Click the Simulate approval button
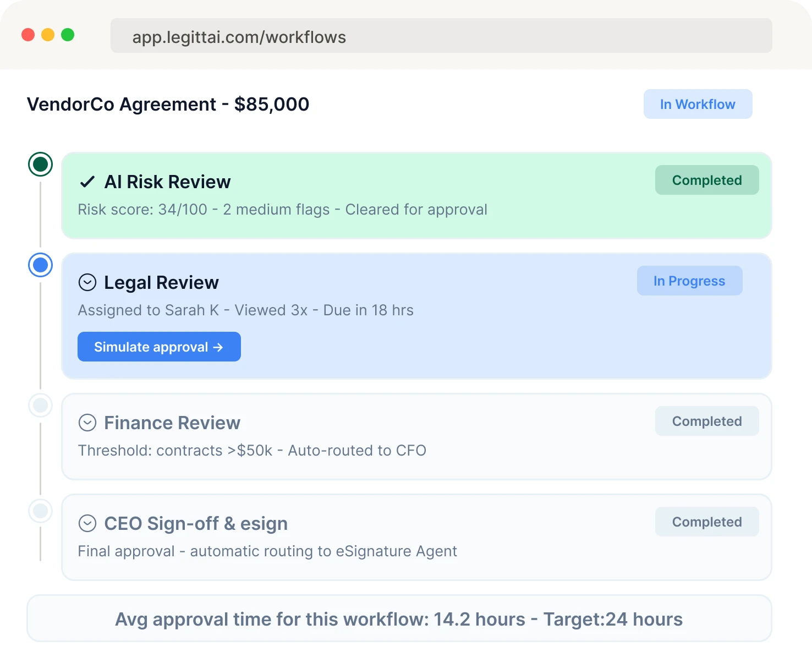This screenshot has height=652, width=812. (x=159, y=347)
